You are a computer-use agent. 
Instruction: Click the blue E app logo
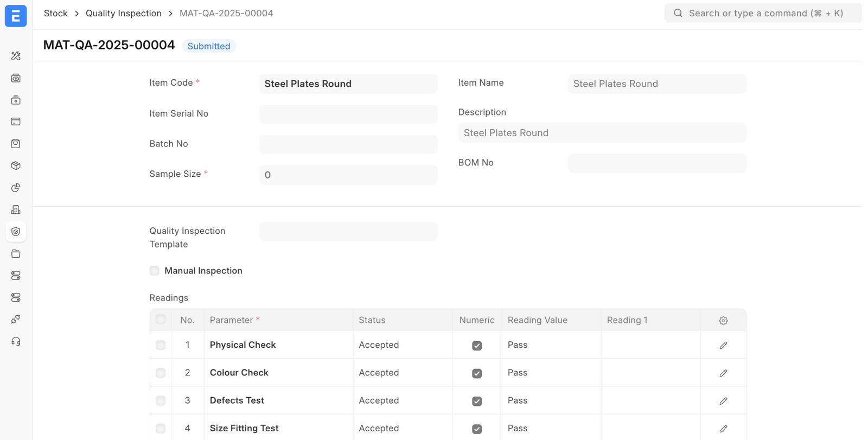pyautogui.click(x=16, y=16)
